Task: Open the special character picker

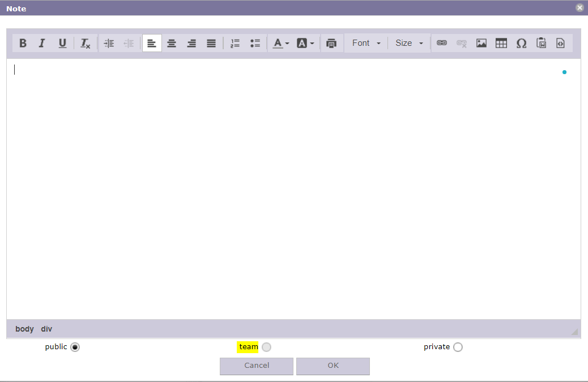Action: pyautogui.click(x=521, y=43)
